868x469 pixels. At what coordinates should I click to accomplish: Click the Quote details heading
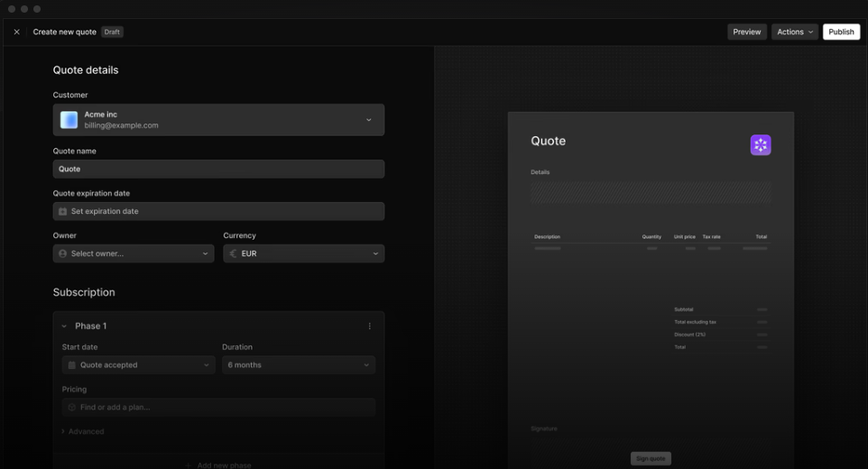[86, 70]
